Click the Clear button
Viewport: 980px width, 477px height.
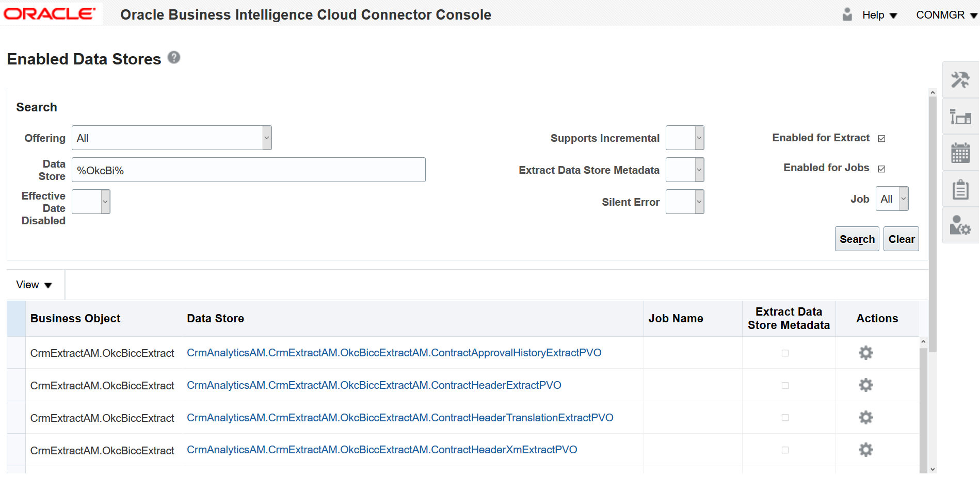[901, 239]
